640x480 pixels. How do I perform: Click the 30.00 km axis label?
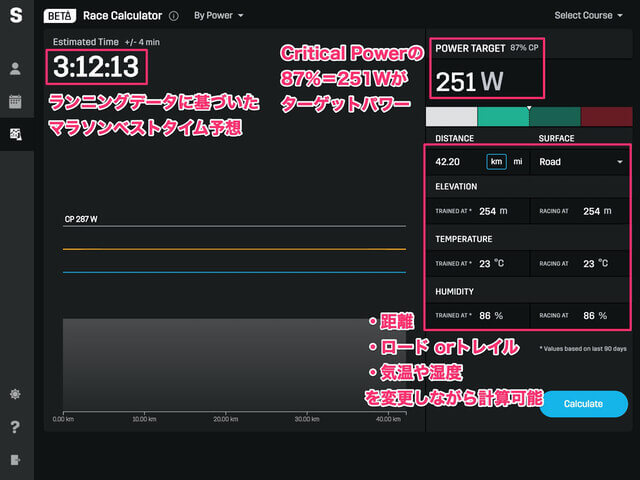[x=307, y=419]
